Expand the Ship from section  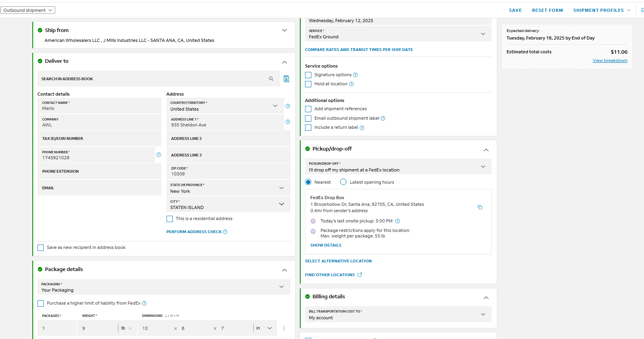pyautogui.click(x=285, y=30)
